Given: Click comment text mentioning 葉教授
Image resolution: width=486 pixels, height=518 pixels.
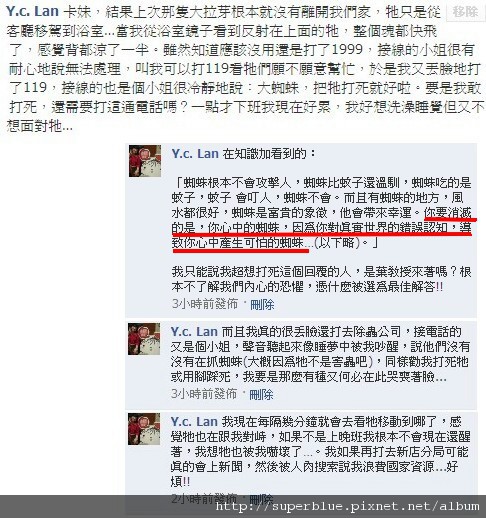Looking at the screenshot, I should pos(321,279).
